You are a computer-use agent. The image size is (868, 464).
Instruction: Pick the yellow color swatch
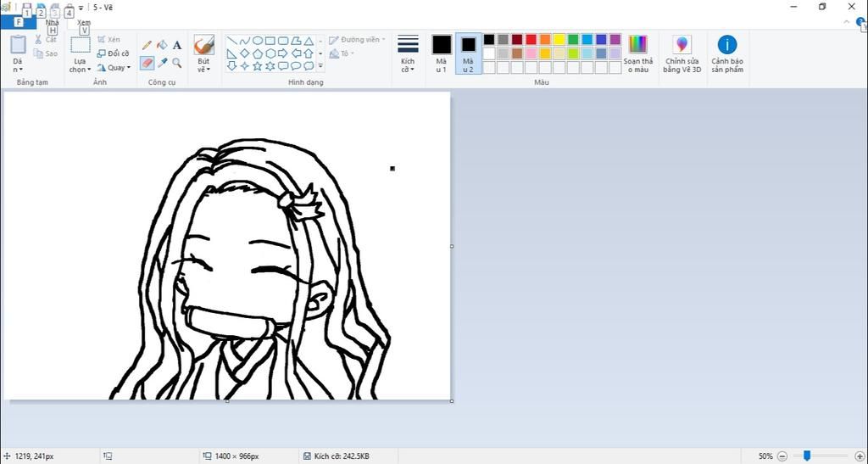[559, 39]
